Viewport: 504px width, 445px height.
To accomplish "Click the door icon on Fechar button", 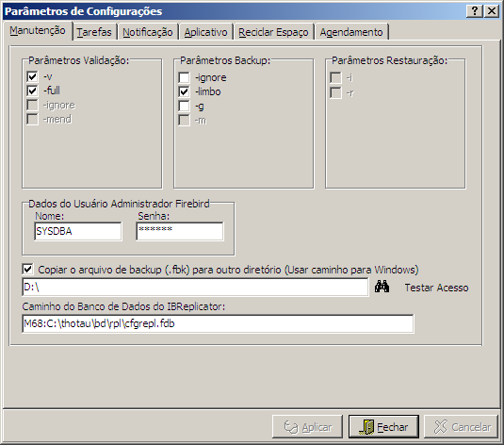I will [366, 427].
